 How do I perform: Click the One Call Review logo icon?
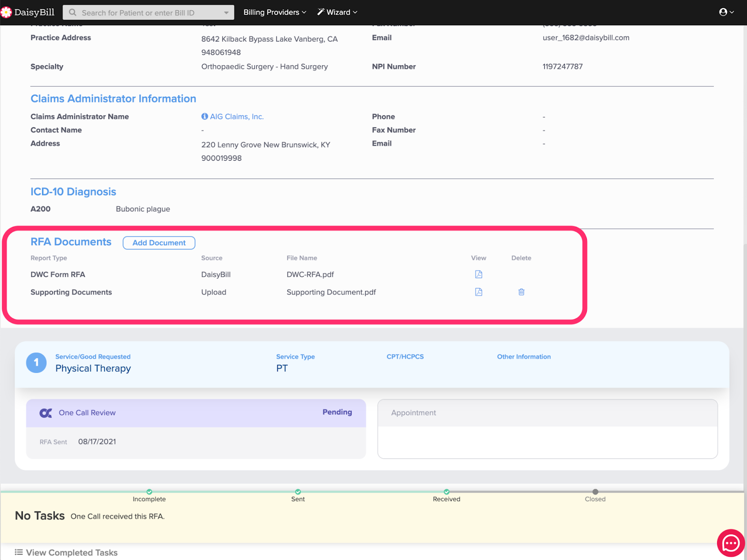(46, 413)
